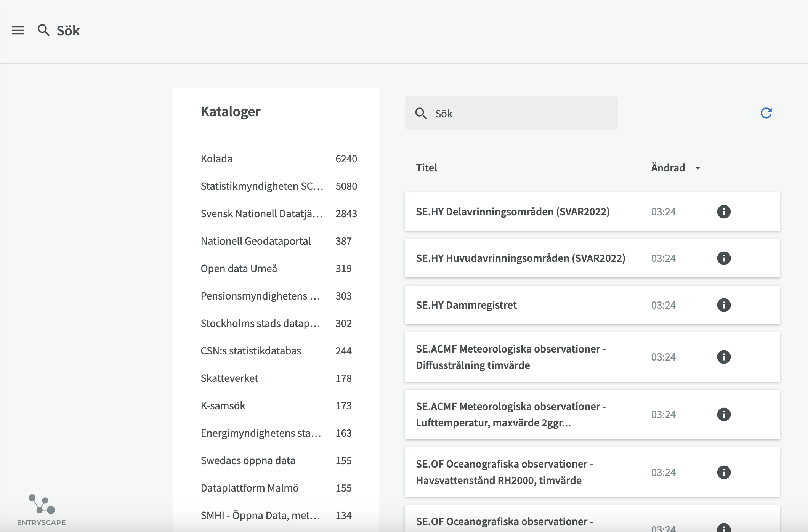Show info for SE.HY Dammregistret
This screenshot has width=808, height=532.
724,305
